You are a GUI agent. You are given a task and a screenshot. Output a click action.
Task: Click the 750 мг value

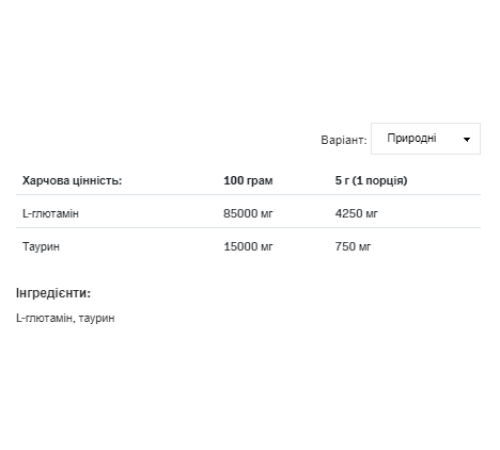[353, 247]
